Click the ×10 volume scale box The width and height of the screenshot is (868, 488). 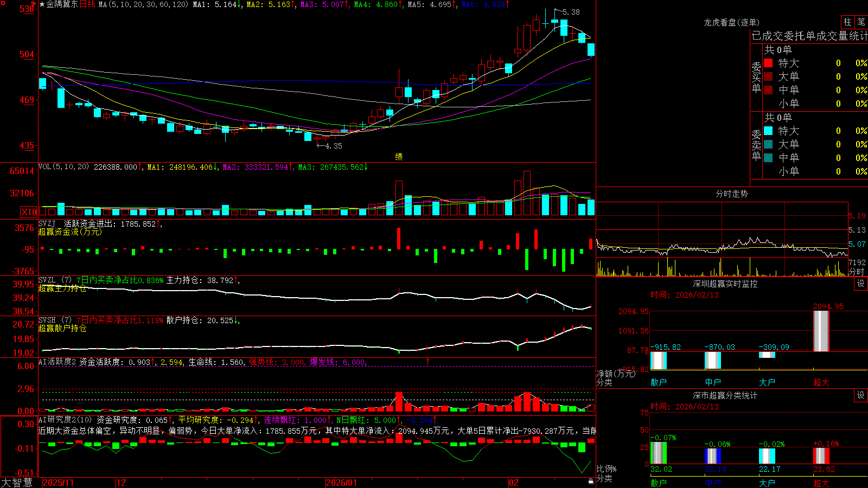click(x=29, y=212)
